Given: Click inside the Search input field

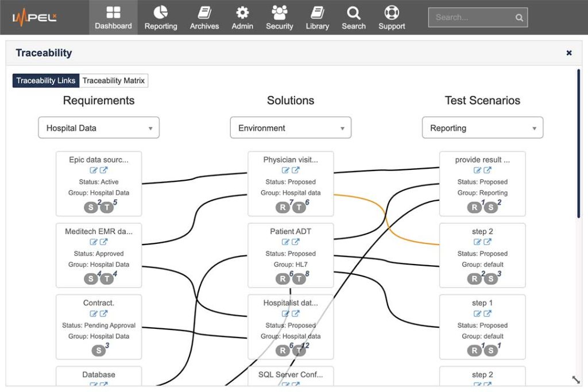Looking at the screenshot, I should coord(474,17).
